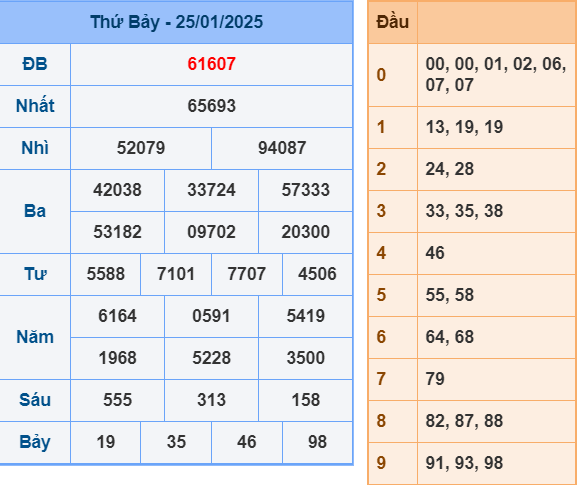Select head digit 4 in Đầu table
578x485 pixels.
[381, 254]
